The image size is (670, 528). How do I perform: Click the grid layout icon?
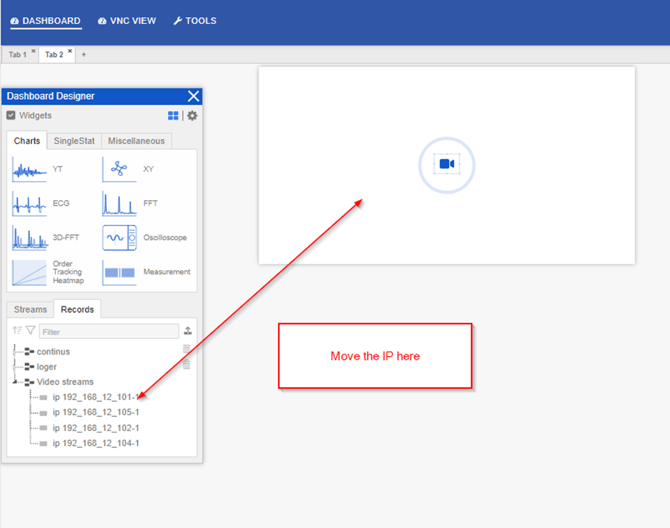pos(174,116)
